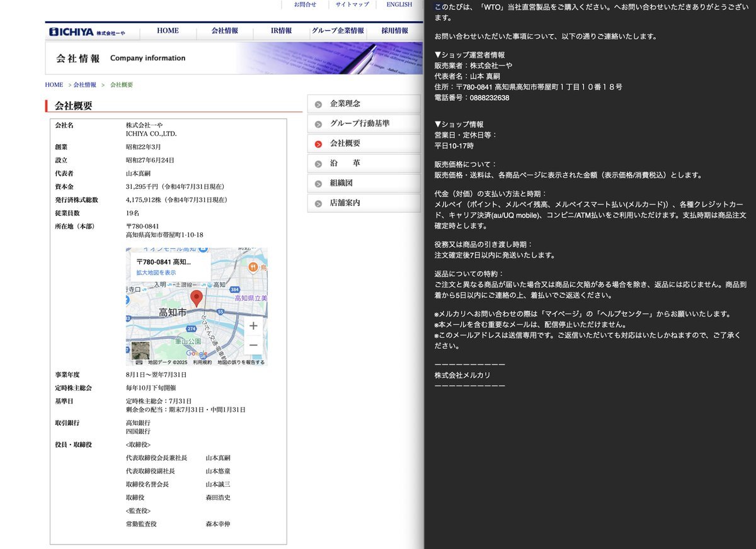
Task: Click the restaurant marker on the map
Action: (x=253, y=267)
